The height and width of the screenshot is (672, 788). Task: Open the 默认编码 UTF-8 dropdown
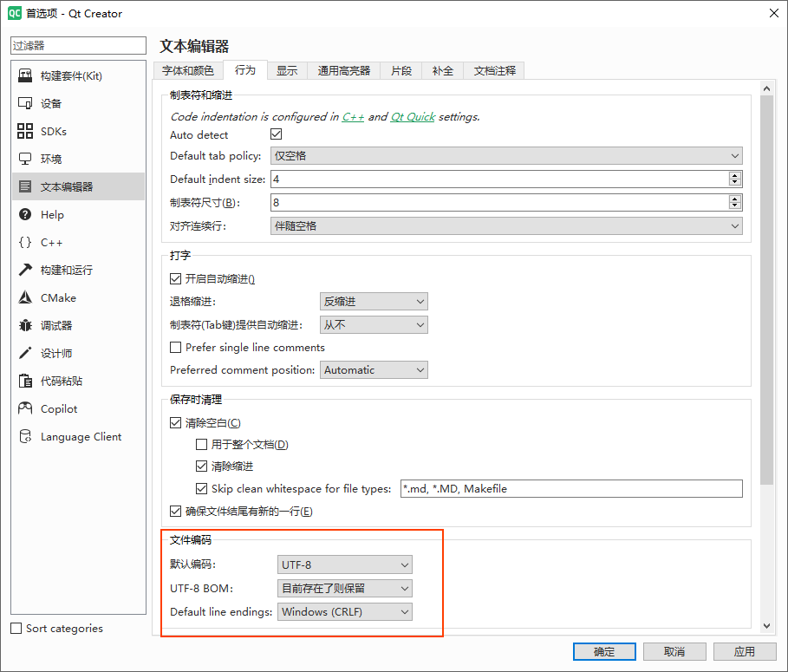[344, 565]
